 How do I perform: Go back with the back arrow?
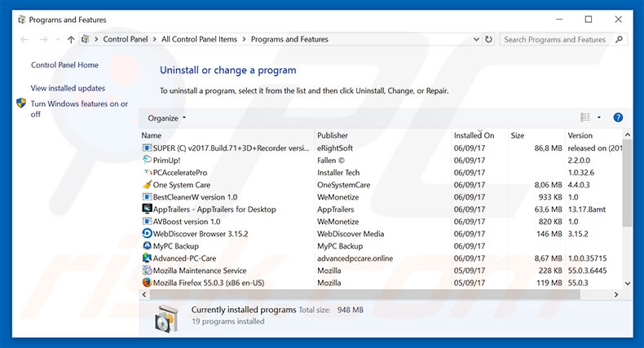point(24,39)
